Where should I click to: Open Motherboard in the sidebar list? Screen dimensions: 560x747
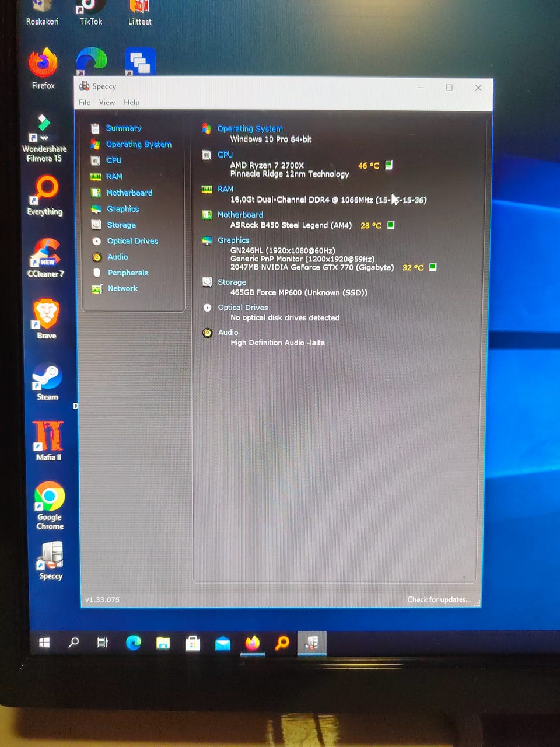129,193
